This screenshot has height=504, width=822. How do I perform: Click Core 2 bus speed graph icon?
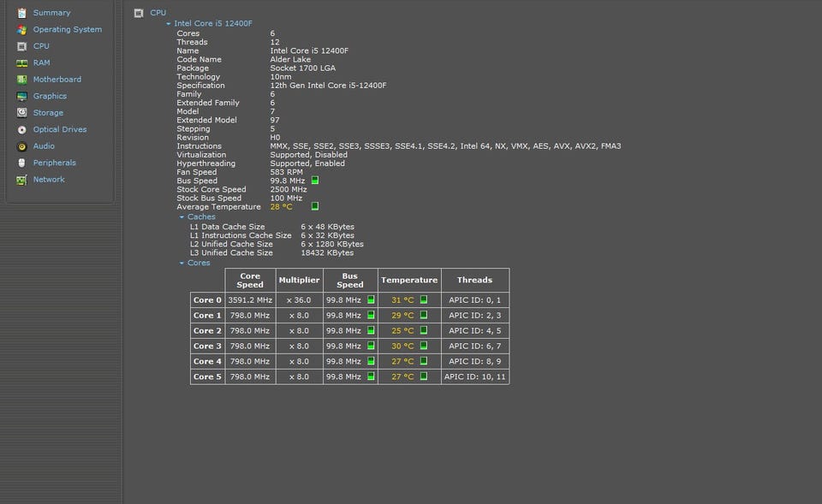point(371,330)
